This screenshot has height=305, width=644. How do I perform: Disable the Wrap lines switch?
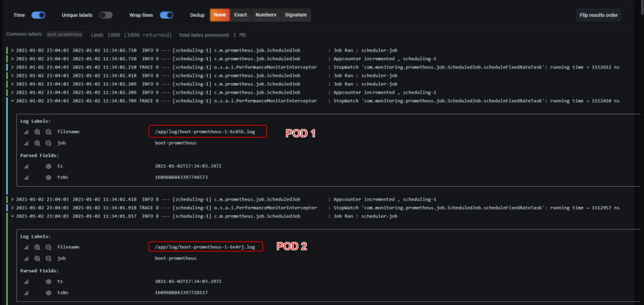[x=166, y=14]
